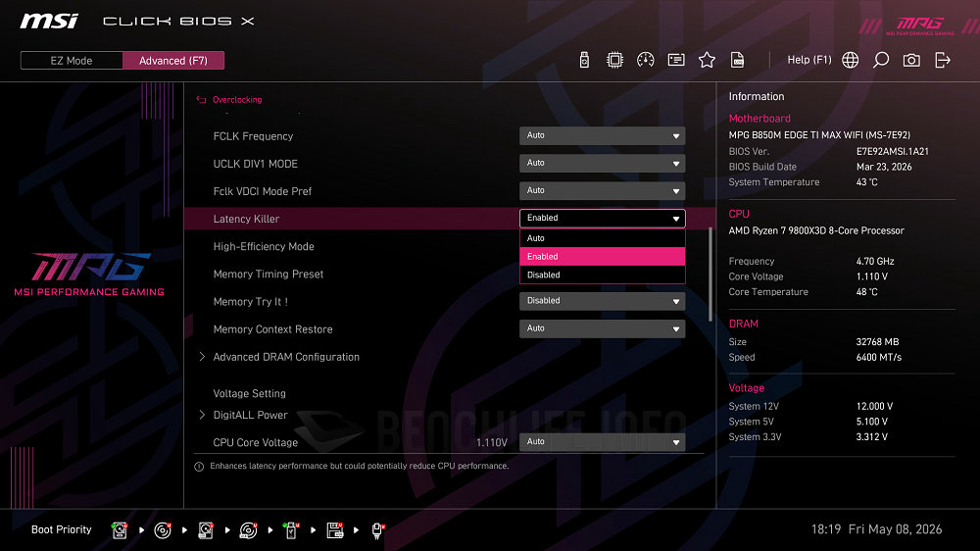Choose Auto in the Latency Killer list

602,238
